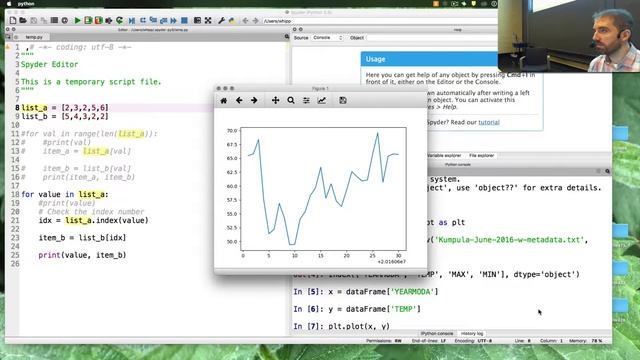This screenshot has height=360, width=640.
Task: Open a file with the folder icon
Action: (23, 20)
